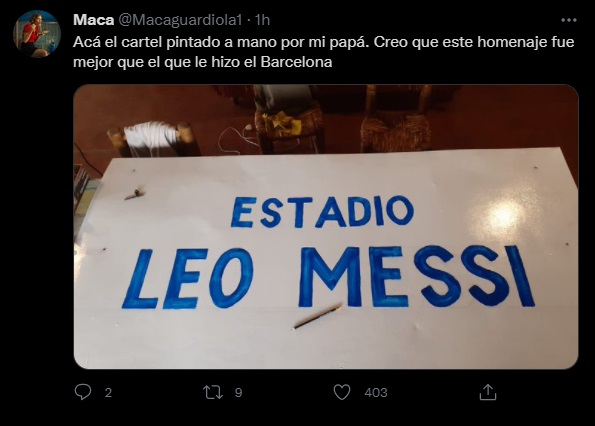
Task: Click the second line mentioning Barcelona
Action: click(x=203, y=62)
